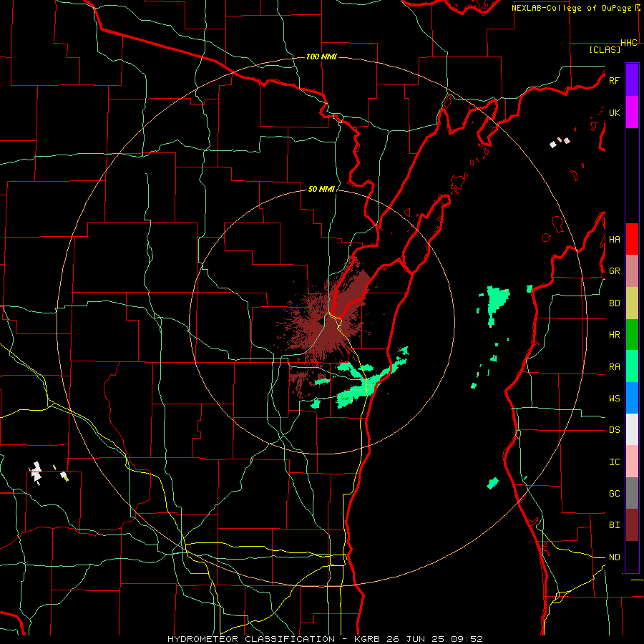Click the [CLAS] legend header

tap(605, 49)
